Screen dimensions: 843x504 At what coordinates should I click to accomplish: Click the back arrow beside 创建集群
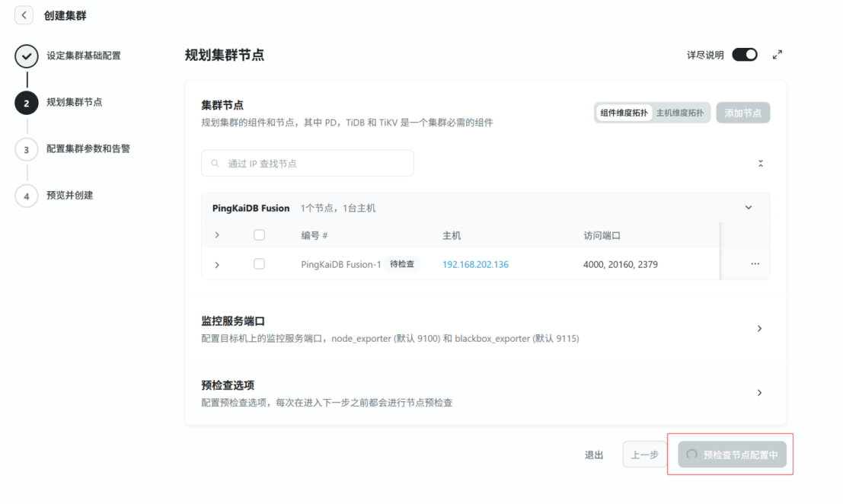pyautogui.click(x=24, y=15)
